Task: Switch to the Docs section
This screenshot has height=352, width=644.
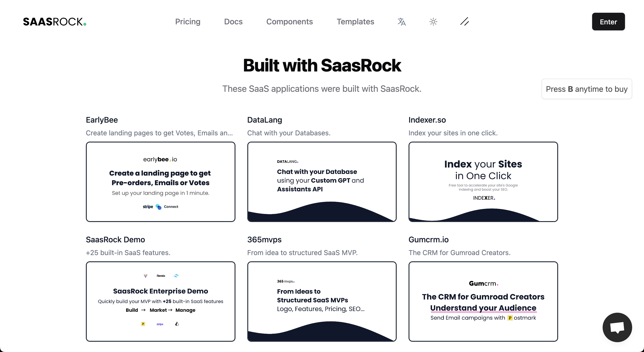Action: (x=233, y=22)
